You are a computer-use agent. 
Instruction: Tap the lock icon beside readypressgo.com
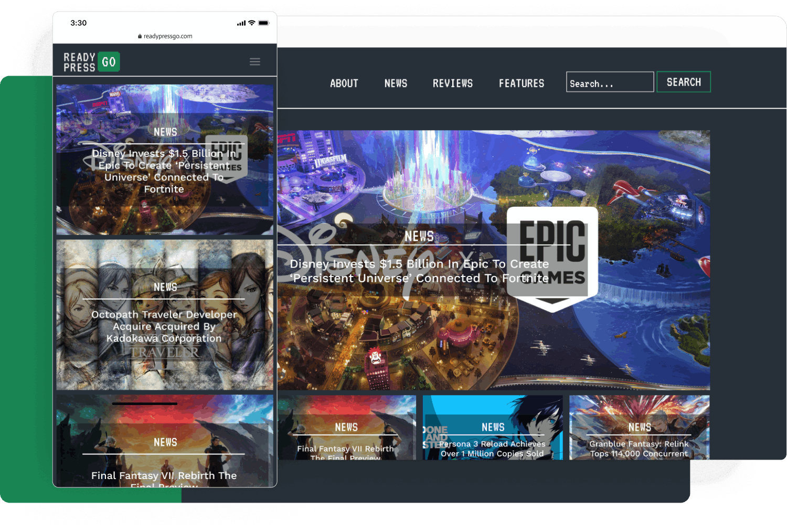(140, 36)
